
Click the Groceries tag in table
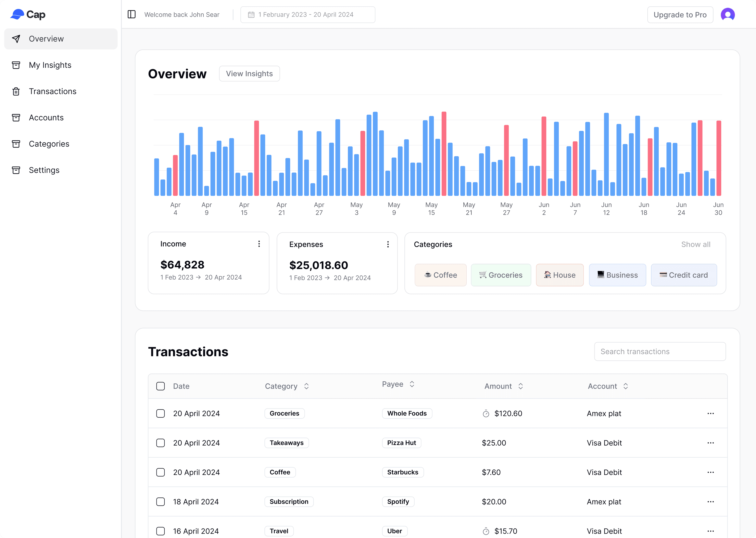coord(284,413)
